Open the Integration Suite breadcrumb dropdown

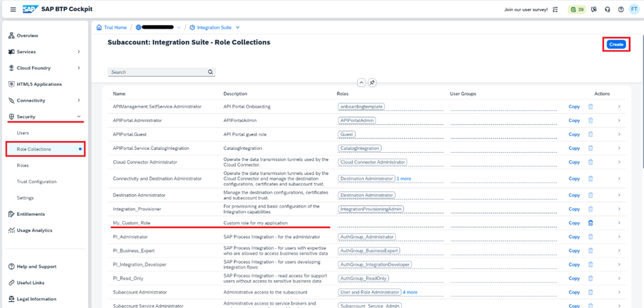click(238, 27)
